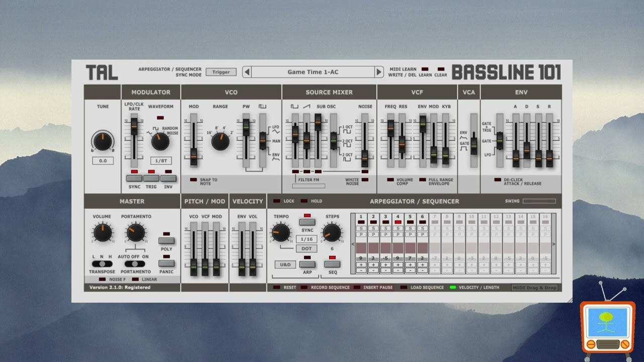Click the TUNE knob
This screenshot has width=644, height=362.
coord(103,141)
